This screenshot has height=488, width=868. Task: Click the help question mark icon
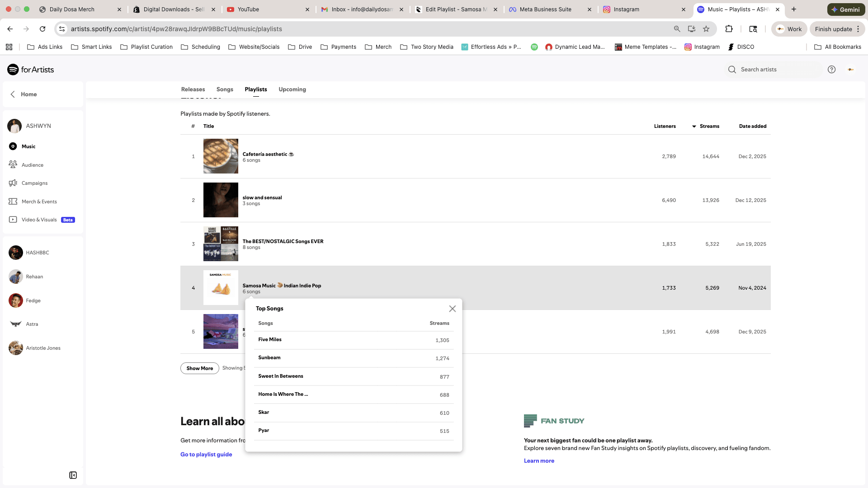(x=831, y=70)
